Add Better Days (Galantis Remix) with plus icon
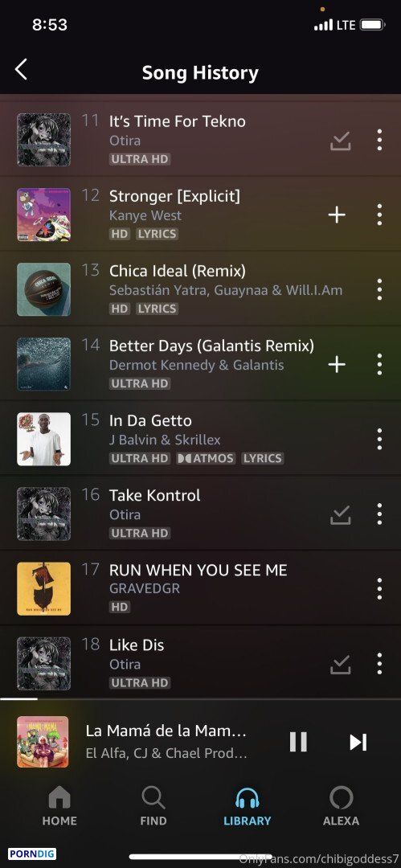Screen dimensions: 401x868 pos(337,364)
